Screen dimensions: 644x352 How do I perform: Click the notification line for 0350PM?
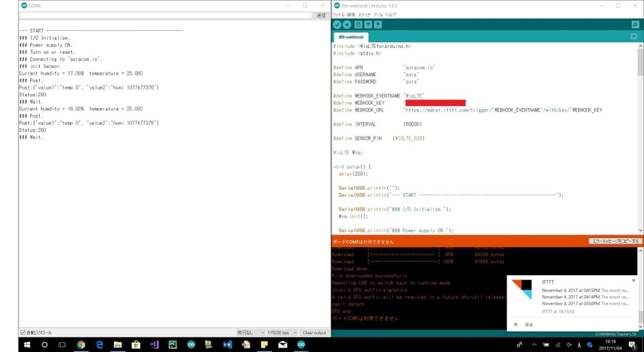[x=586, y=304]
